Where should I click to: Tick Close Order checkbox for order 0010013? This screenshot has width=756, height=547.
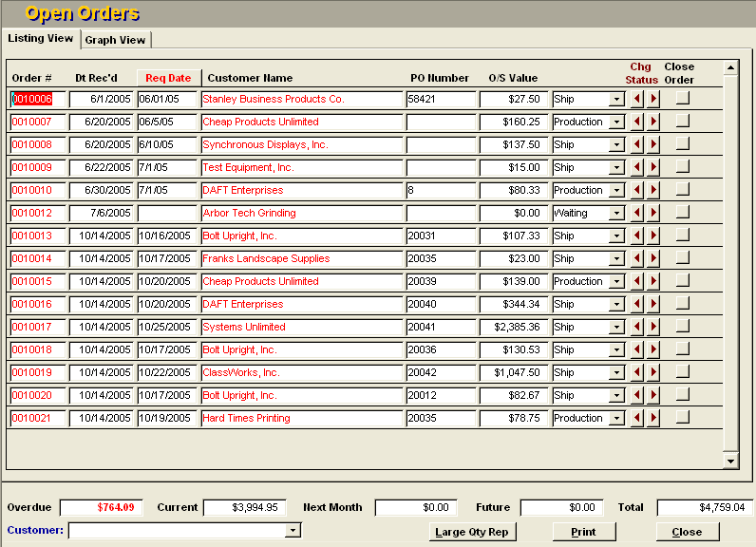click(682, 235)
